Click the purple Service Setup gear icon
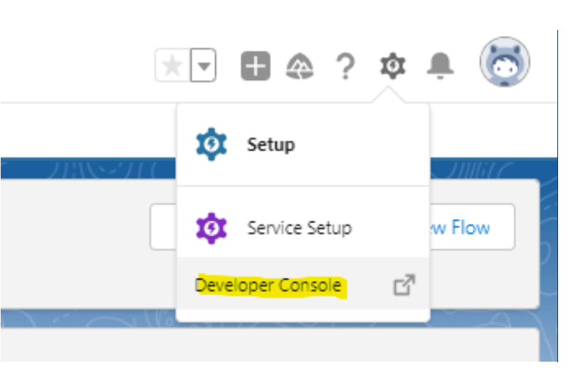The image size is (588, 370). pos(211,228)
